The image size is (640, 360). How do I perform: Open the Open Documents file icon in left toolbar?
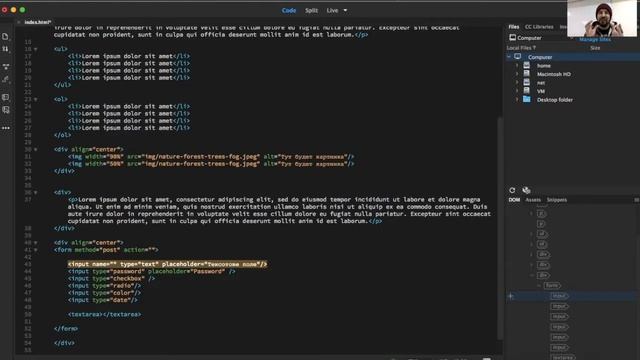[5, 37]
